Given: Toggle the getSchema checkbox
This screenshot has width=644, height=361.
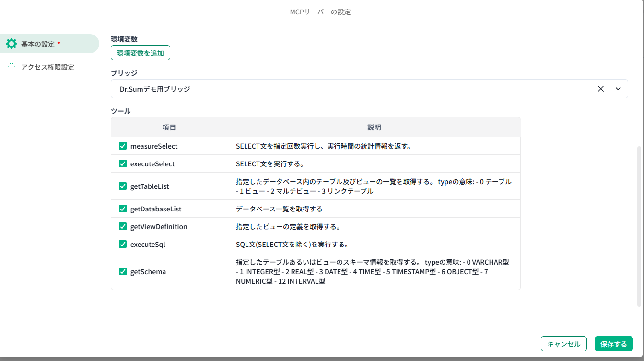Looking at the screenshot, I should (123, 271).
